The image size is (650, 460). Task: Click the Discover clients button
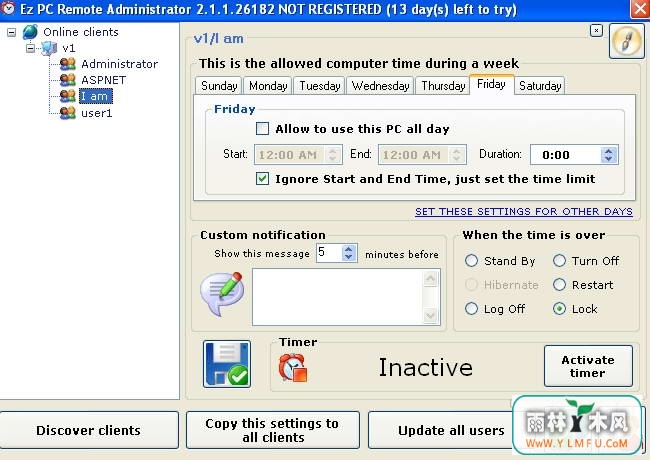pos(89,430)
